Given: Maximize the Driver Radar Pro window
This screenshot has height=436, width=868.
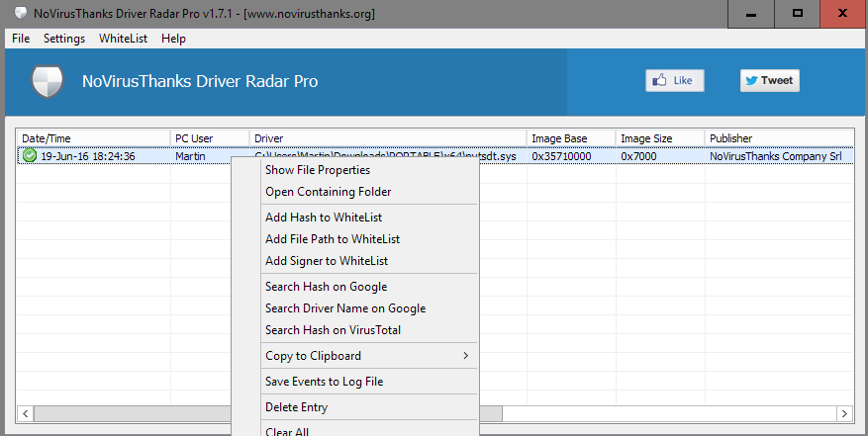Looking at the screenshot, I should (797, 14).
